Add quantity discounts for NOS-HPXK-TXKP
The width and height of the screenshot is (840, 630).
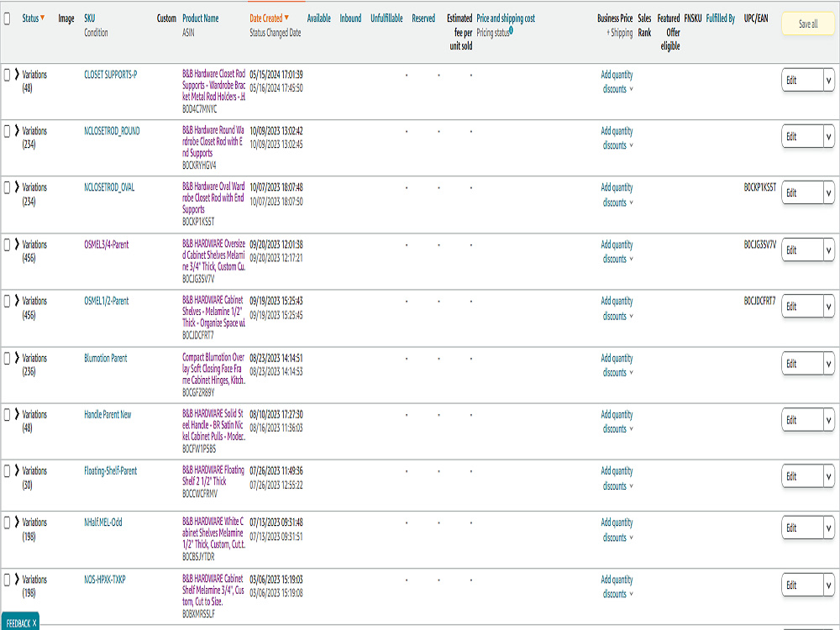pos(617,586)
